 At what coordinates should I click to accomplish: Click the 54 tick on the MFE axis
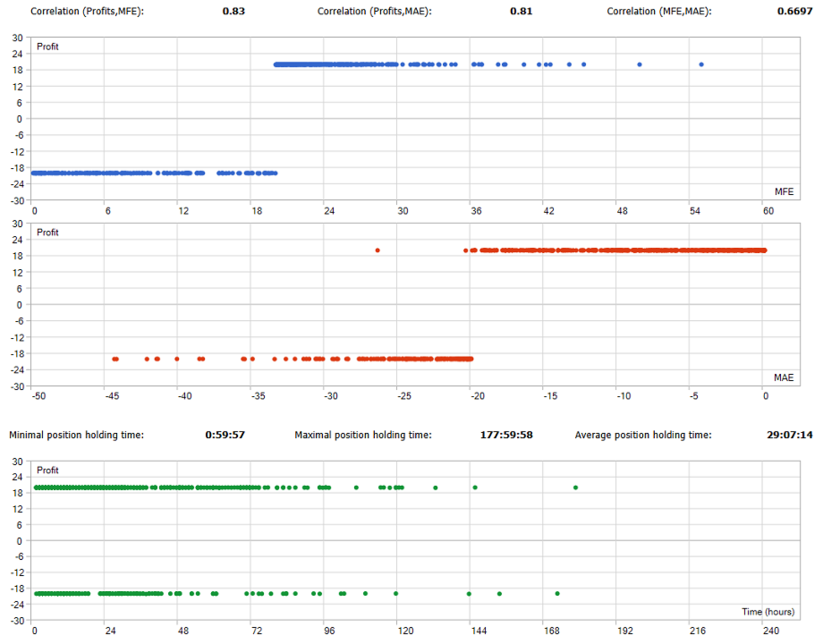695,210
